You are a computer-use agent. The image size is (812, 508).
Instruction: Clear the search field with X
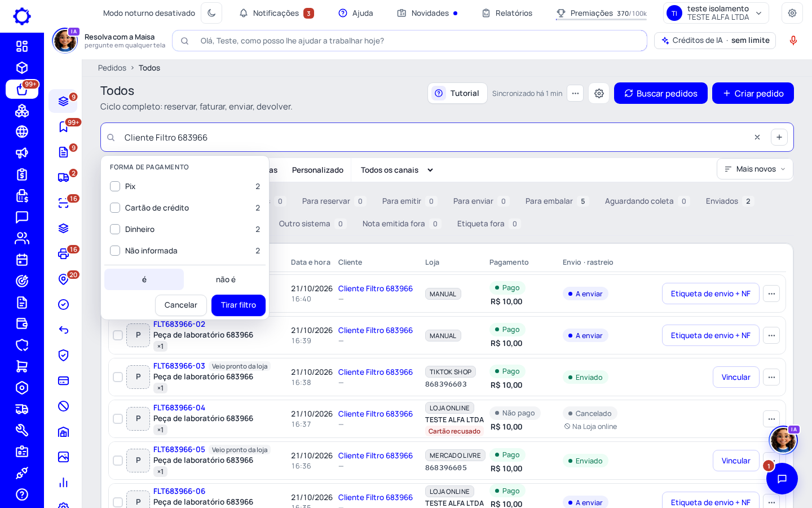coord(757,137)
